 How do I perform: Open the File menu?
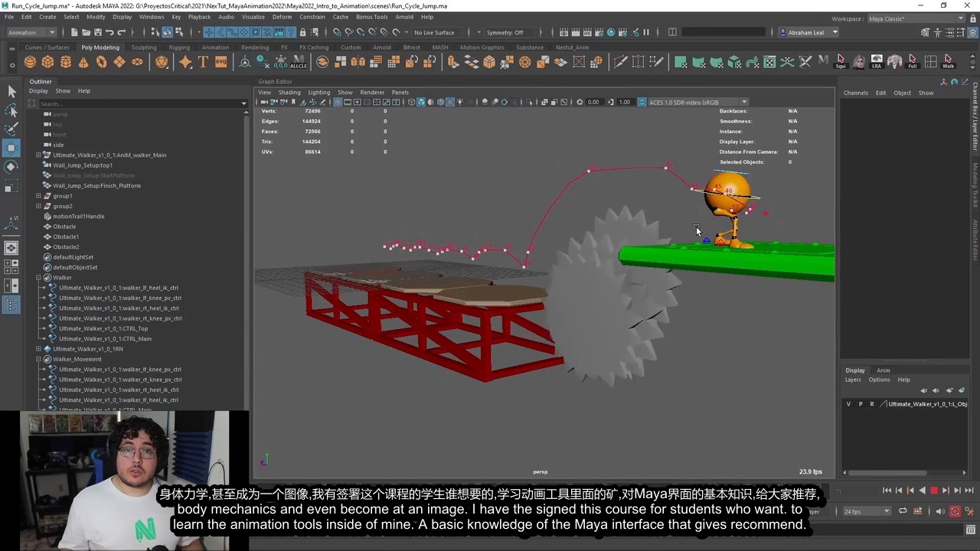click(9, 17)
